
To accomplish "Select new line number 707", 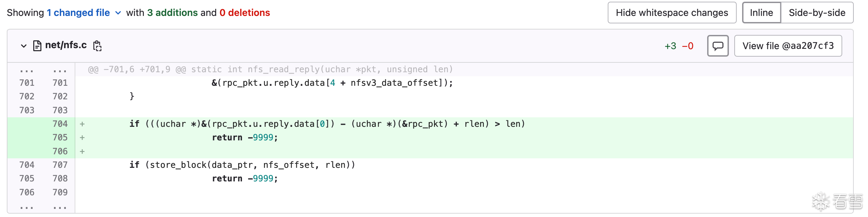I will (60, 165).
